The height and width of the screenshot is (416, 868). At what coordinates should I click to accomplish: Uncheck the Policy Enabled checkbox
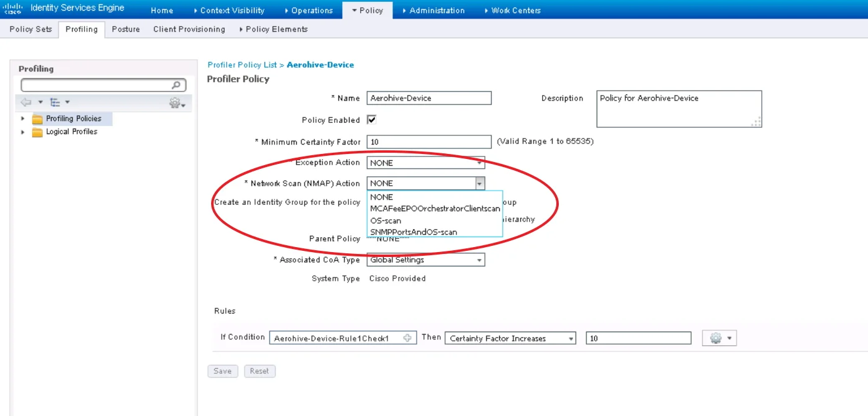click(x=372, y=120)
